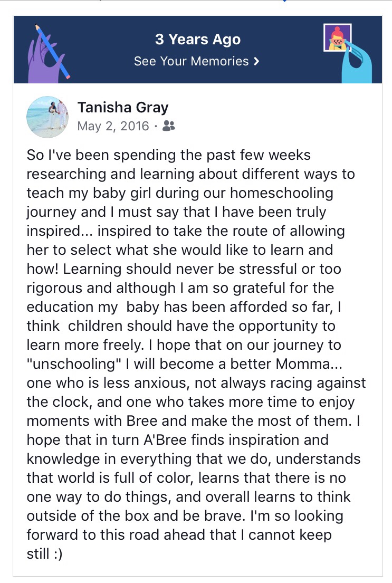Viewport: 392px width, 583px height.
Task: Click the 3 Years Ago heading
Action: click(x=197, y=39)
